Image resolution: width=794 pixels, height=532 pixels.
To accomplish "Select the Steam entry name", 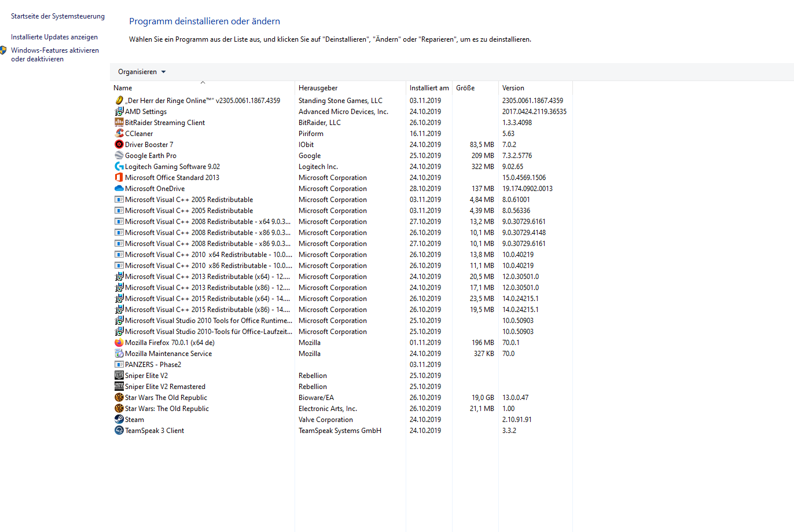I will pyautogui.click(x=134, y=420).
